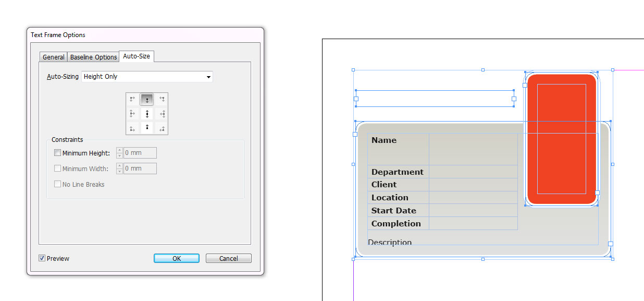Enable the Minimum Height constraint
The image size is (644, 301).
(x=58, y=153)
